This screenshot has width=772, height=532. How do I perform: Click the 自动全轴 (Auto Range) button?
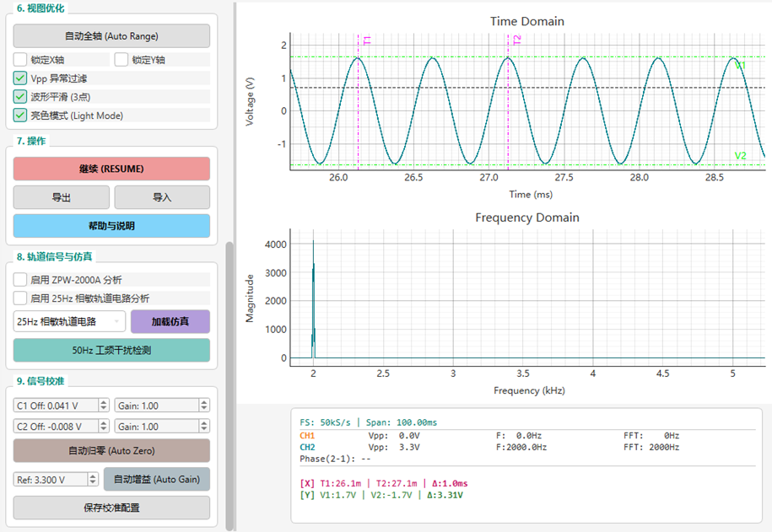(x=111, y=36)
